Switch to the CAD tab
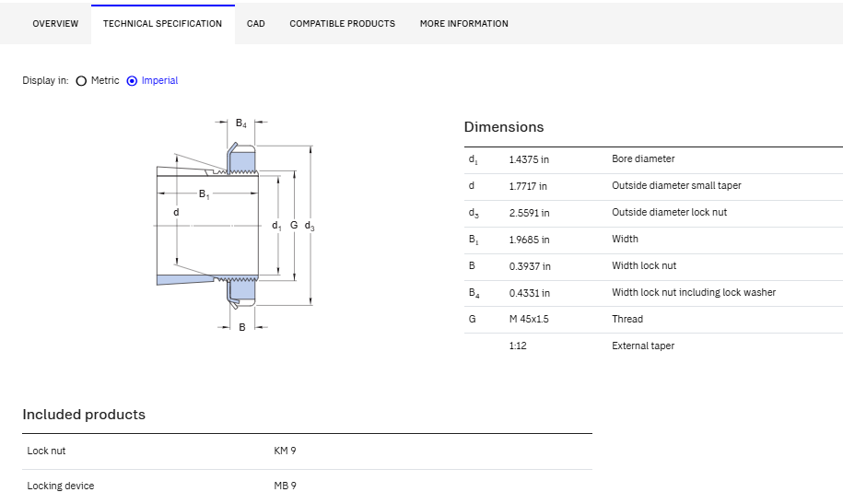 coord(256,24)
